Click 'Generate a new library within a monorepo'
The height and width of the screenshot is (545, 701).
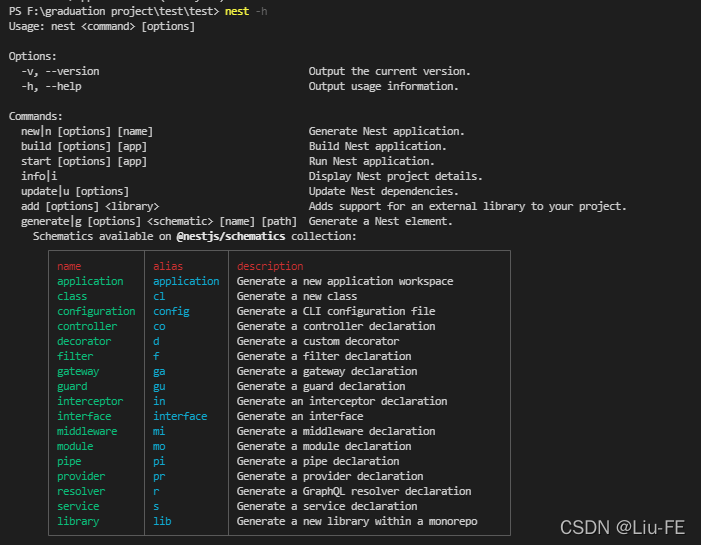click(357, 521)
